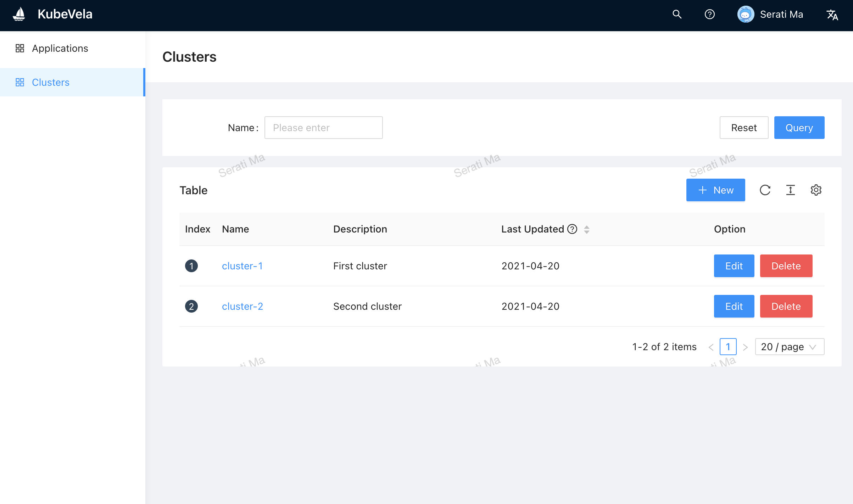Open the help question mark icon

coord(709,14)
